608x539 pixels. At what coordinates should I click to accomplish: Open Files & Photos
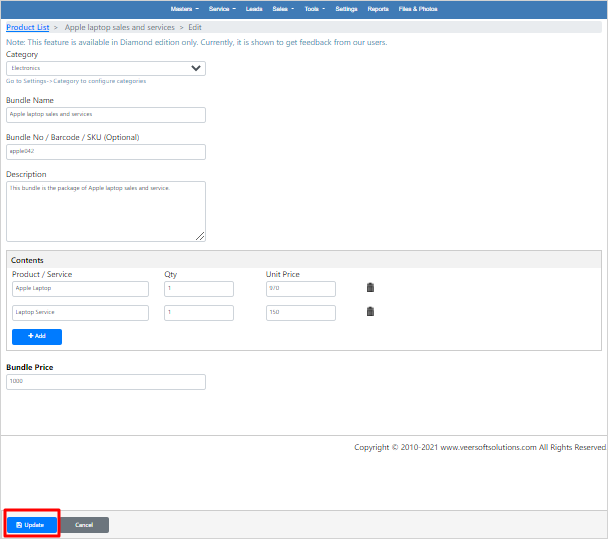click(418, 8)
